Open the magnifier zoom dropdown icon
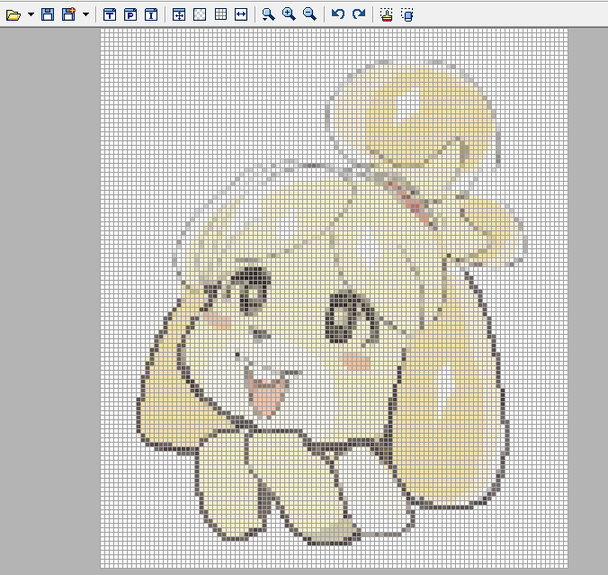 (x=268, y=15)
